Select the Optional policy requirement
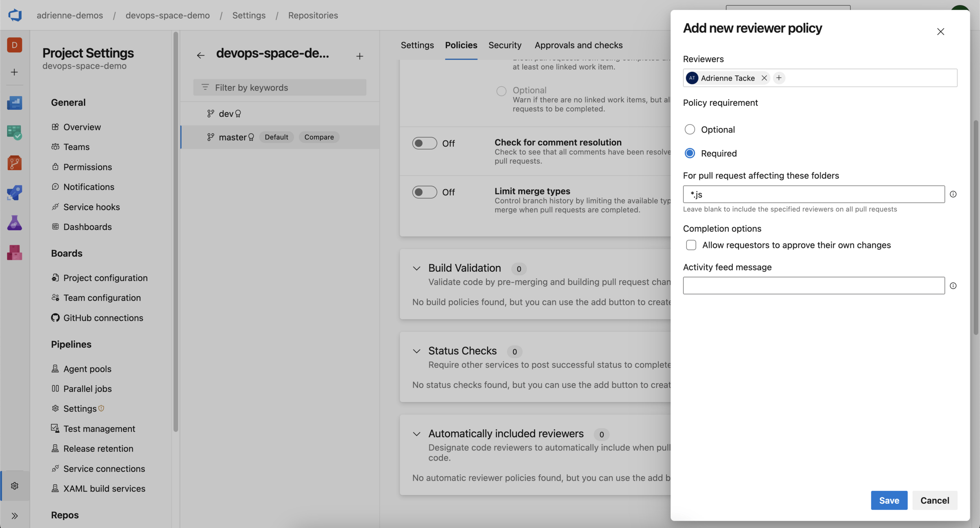This screenshot has width=980, height=528. click(690, 129)
